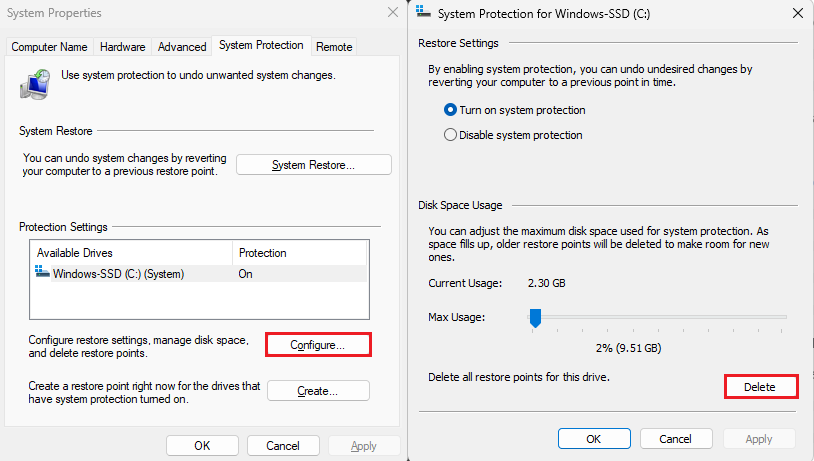Select Disable system protection option
This screenshot has width=814, height=461.
coord(451,135)
